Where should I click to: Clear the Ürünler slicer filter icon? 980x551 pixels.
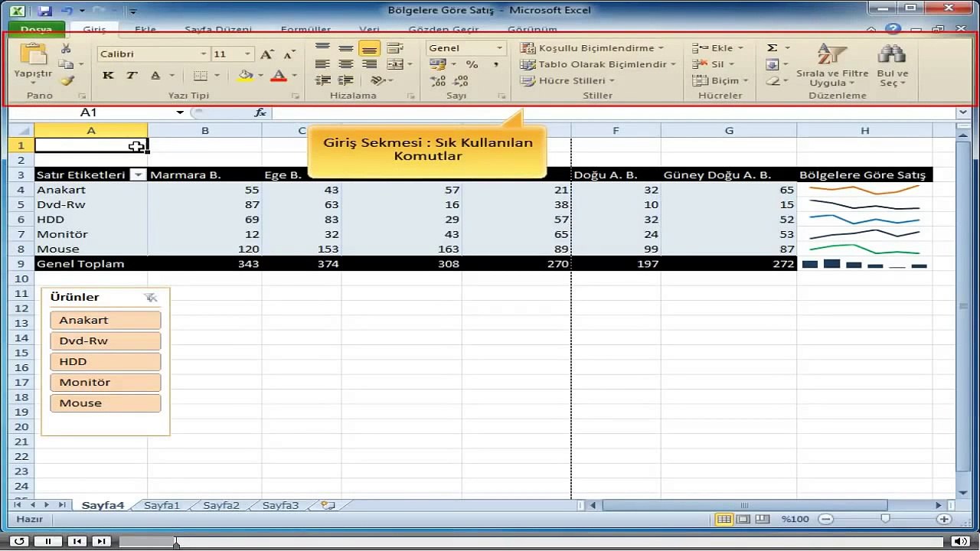coord(151,298)
